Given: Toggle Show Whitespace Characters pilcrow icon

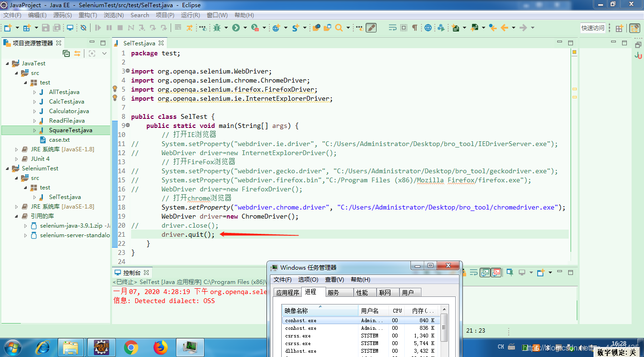Looking at the screenshot, I should (415, 28).
